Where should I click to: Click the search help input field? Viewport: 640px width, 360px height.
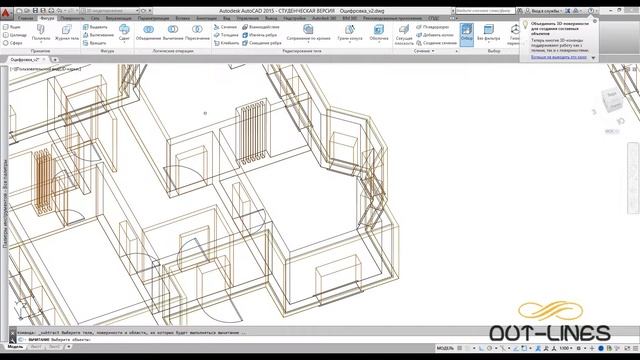coord(485,11)
